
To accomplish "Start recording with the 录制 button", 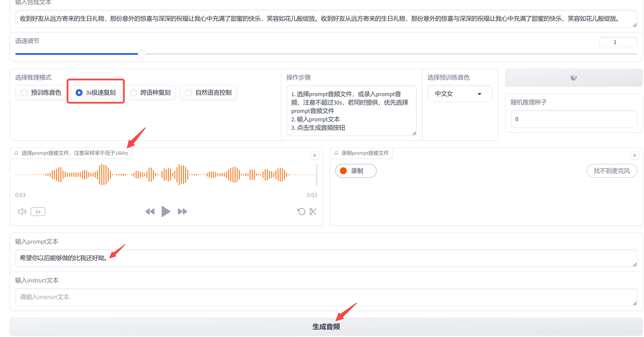I will pyautogui.click(x=356, y=171).
